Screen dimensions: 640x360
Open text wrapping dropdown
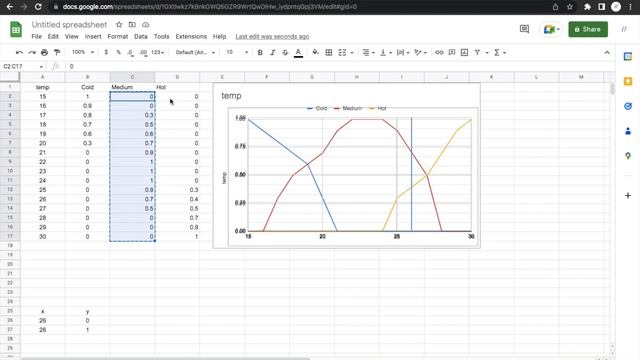tap(403, 52)
